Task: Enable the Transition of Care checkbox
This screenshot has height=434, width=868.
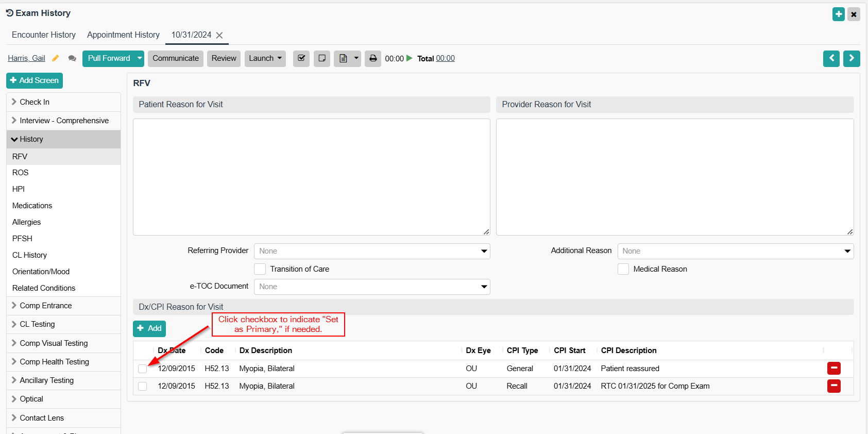Action: click(x=260, y=269)
